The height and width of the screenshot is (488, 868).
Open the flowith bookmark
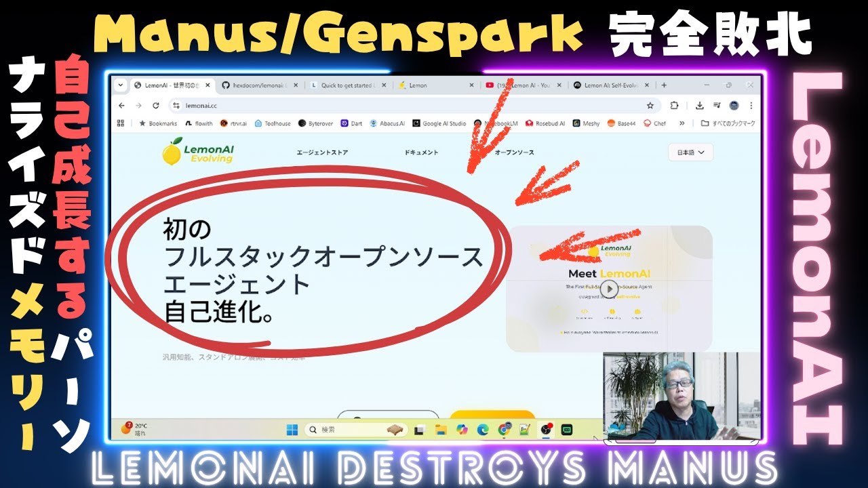(198, 123)
